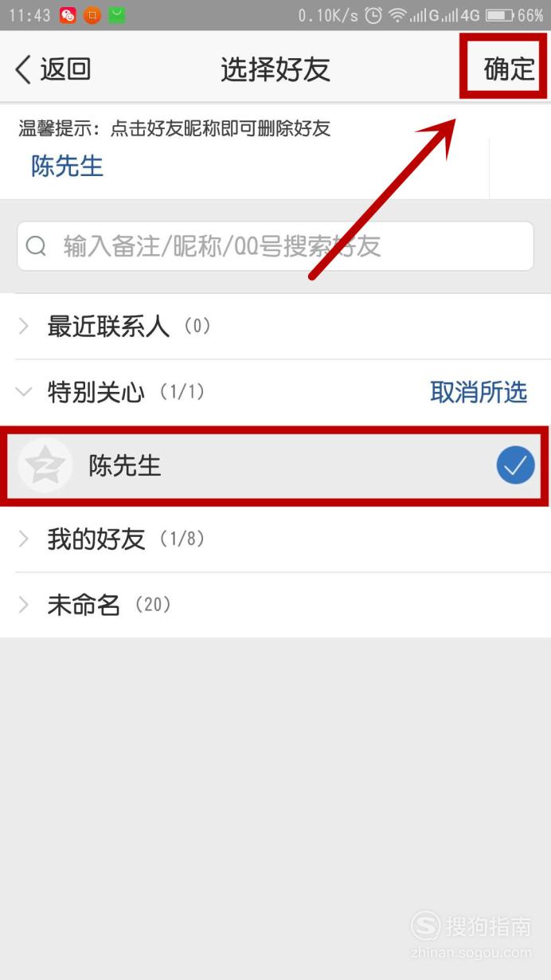
Task: Expand the 我的好友 group
Action: pyautogui.click(x=275, y=539)
